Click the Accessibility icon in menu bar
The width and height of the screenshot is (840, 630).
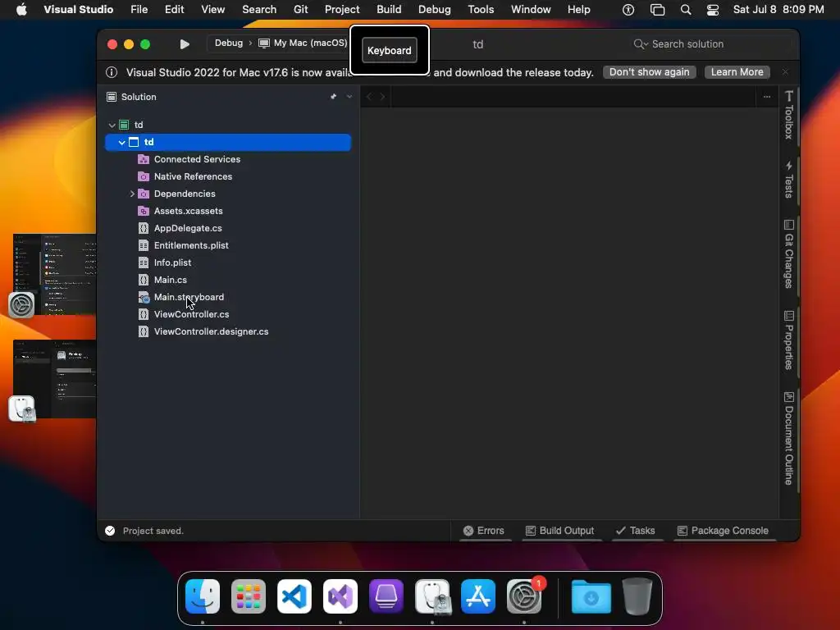[628, 10]
